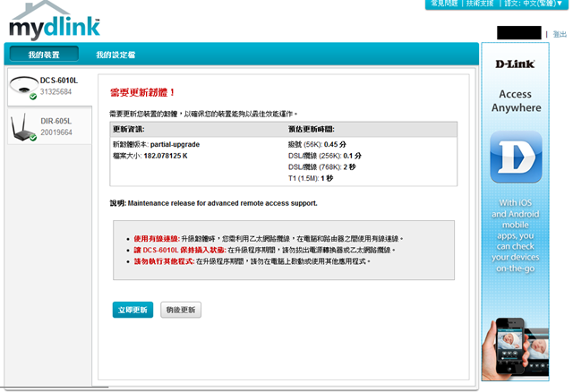Select device number 31325684
This screenshot has width=573, height=392.
[x=56, y=91]
